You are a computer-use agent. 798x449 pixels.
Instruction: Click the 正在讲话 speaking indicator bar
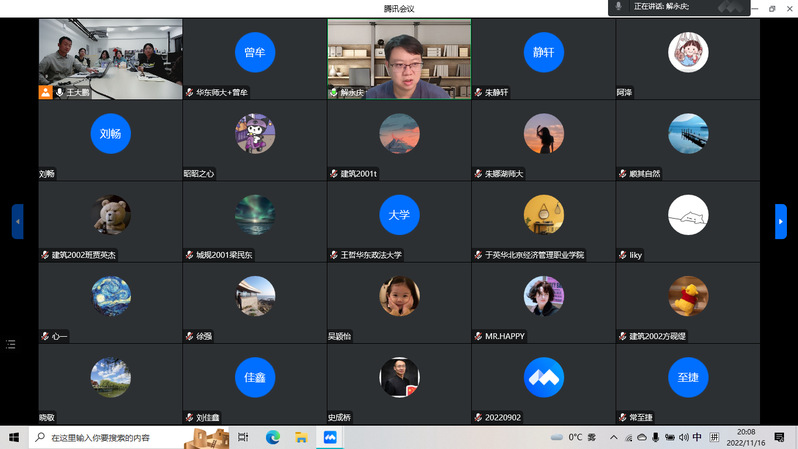(x=680, y=7)
